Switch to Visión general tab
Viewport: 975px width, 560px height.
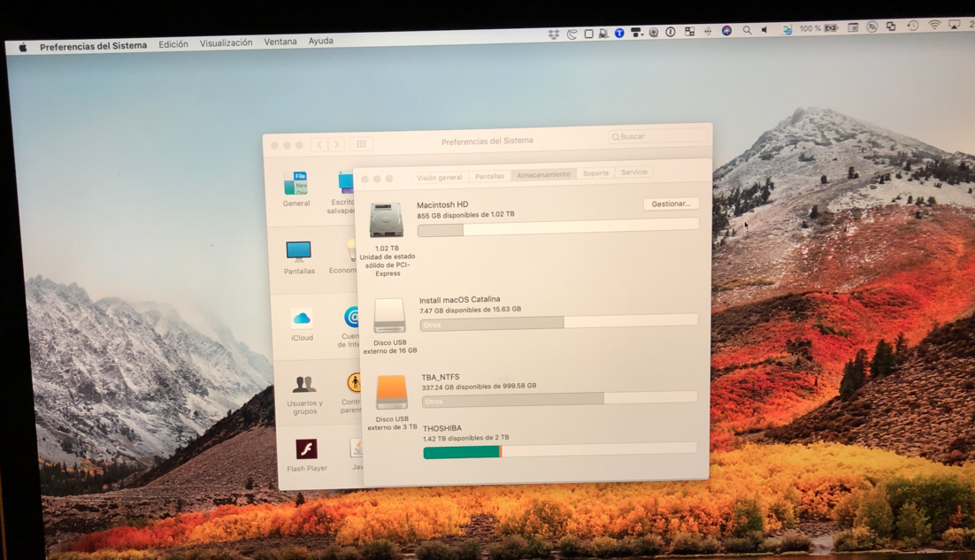click(439, 178)
